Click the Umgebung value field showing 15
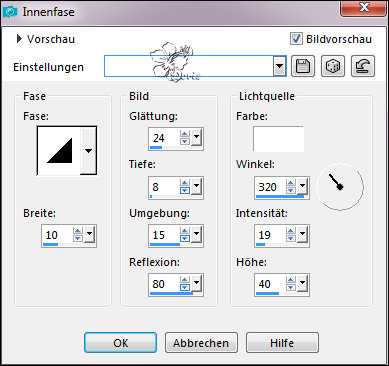 164,235
